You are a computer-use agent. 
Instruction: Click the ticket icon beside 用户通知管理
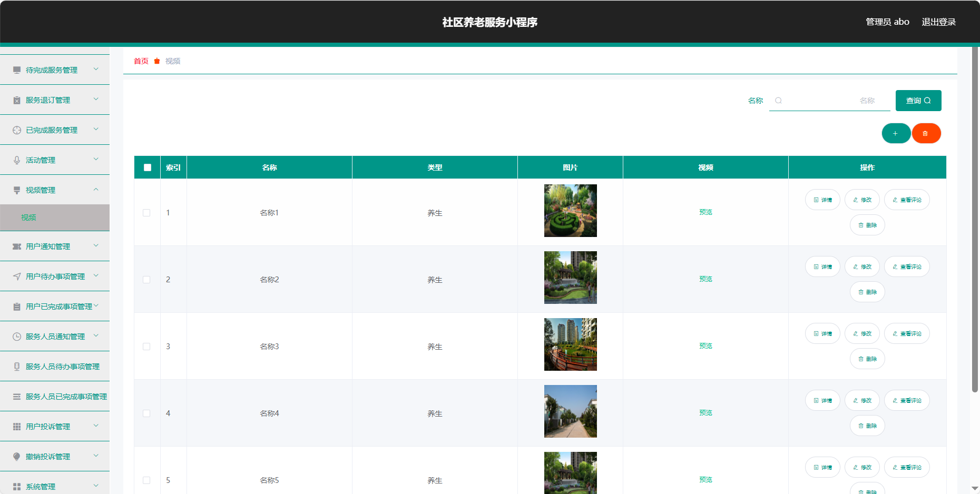pos(17,246)
